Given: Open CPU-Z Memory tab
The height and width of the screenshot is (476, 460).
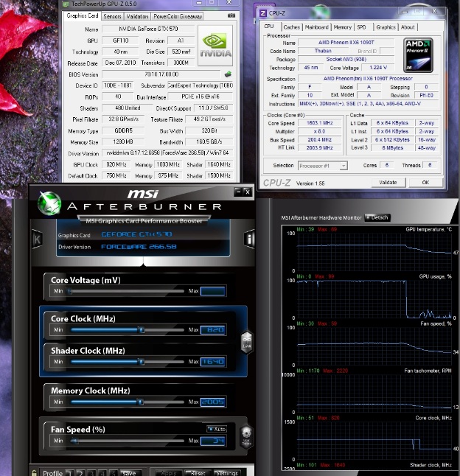Looking at the screenshot, I should point(342,27).
